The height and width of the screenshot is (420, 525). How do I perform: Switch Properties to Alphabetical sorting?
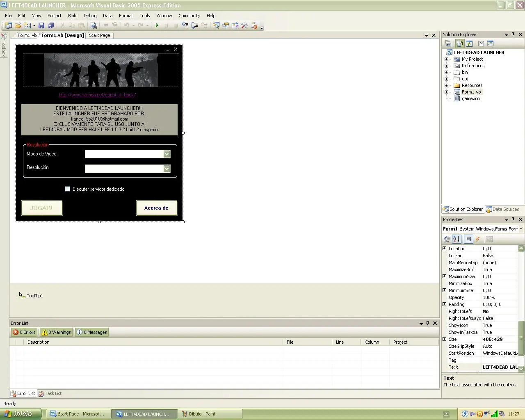[457, 239]
